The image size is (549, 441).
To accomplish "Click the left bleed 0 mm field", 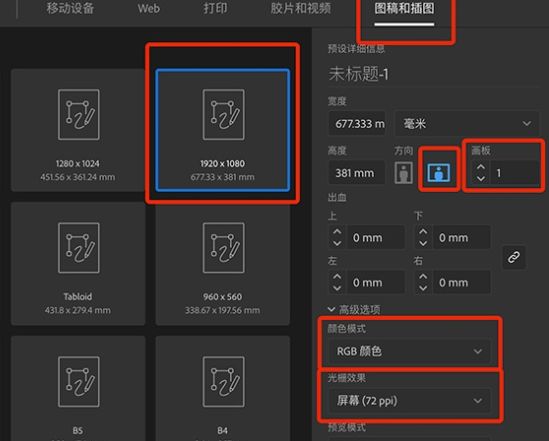I will (376, 282).
